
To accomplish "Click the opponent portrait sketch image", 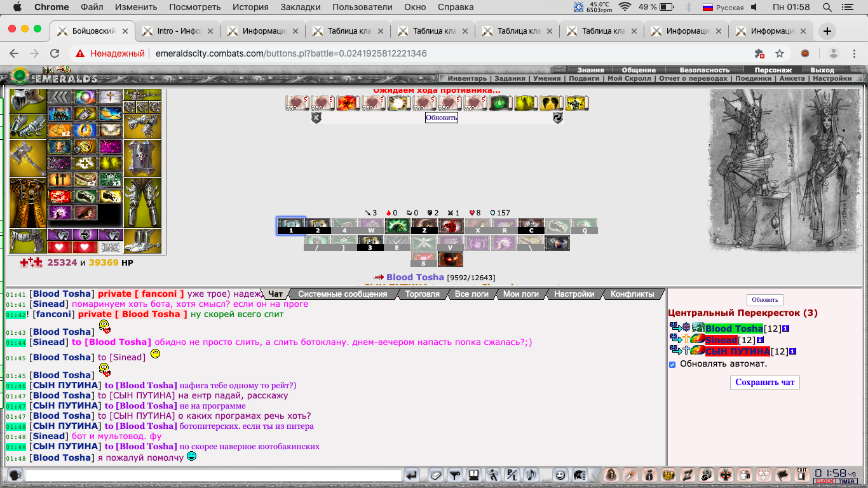I will 785,170.
